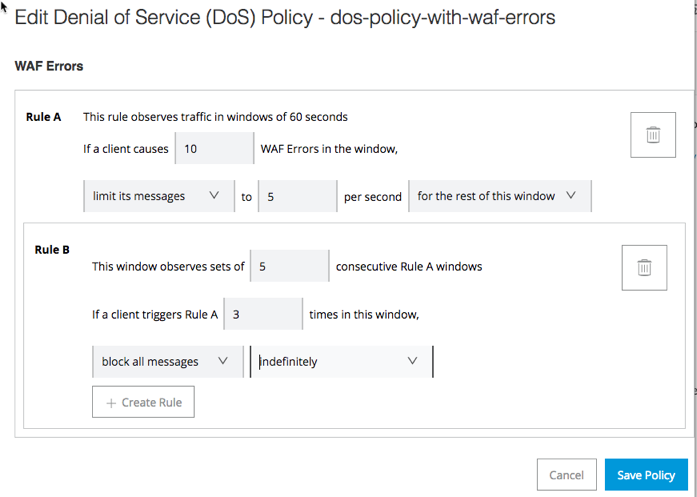Delete Rule A with its trash icon
This screenshot has width=697, height=497.
click(x=653, y=134)
